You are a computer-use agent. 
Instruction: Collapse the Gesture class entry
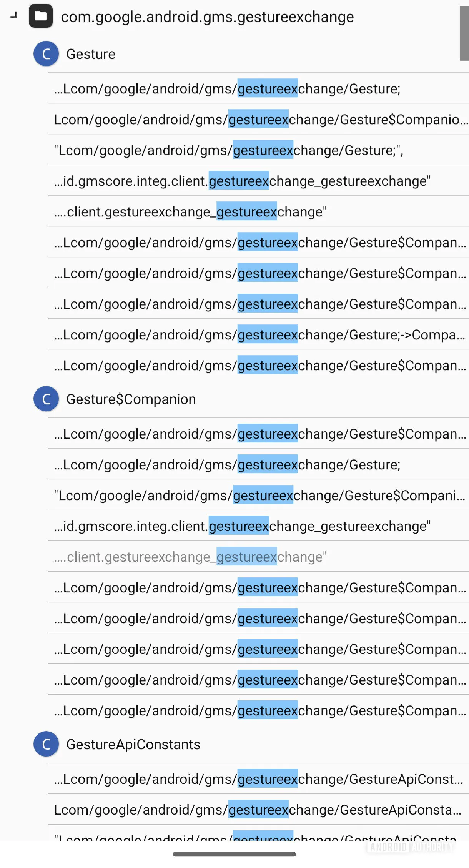tap(91, 53)
